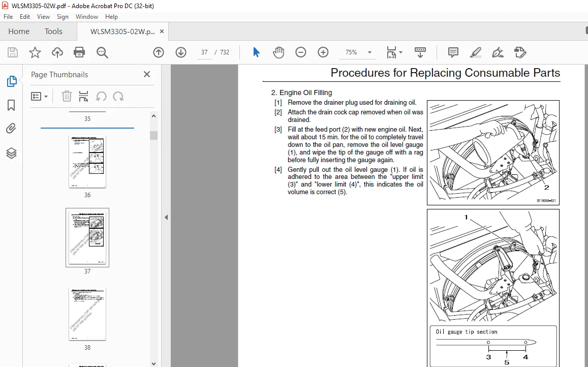Click the thumbnails scrollbar handle
Image resolution: width=588 pixels, height=367 pixels.
click(x=153, y=136)
